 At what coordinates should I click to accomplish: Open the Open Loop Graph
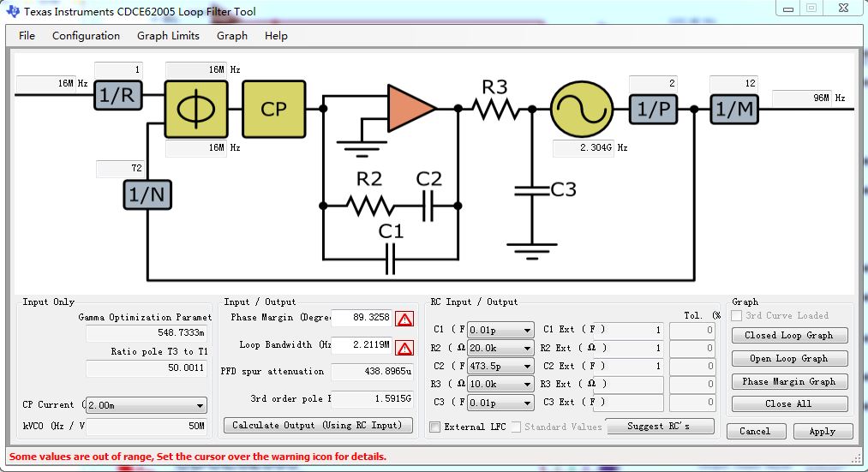point(789,359)
